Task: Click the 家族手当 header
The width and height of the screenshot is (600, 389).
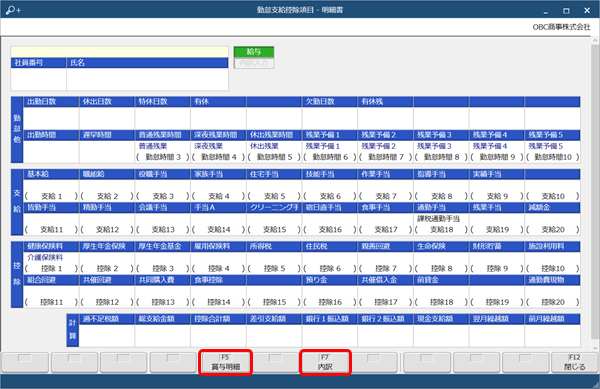Action: point(218,174)
